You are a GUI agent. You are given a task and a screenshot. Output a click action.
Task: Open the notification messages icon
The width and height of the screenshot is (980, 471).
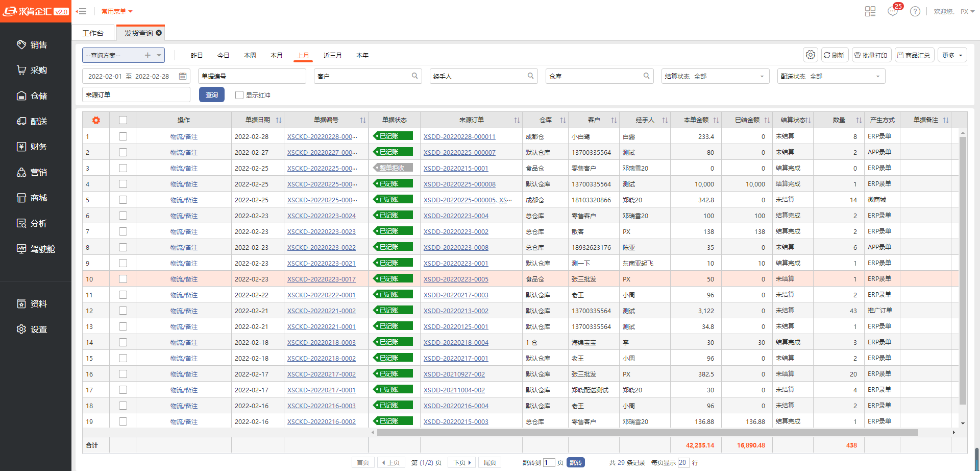tap(893, 11)
